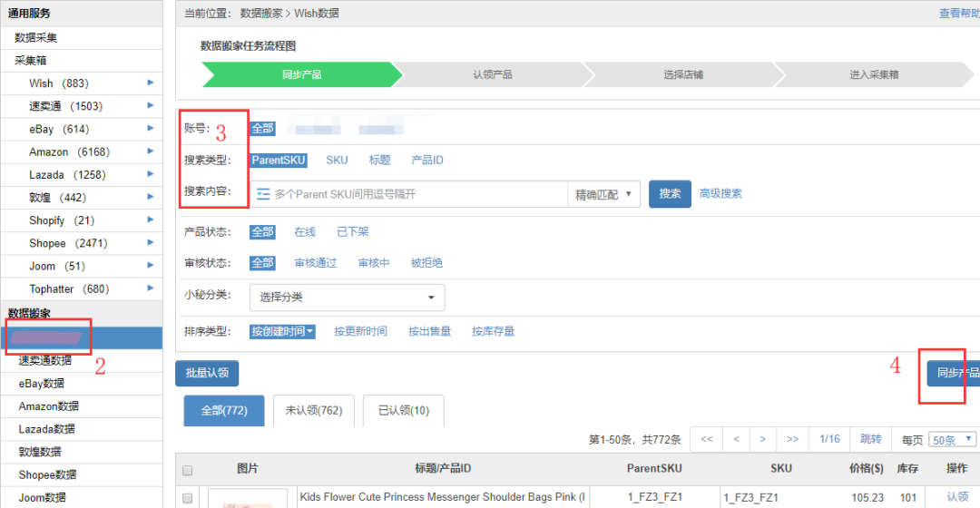Click the list icon in search box
980x508 pixels.
point(263,194)
